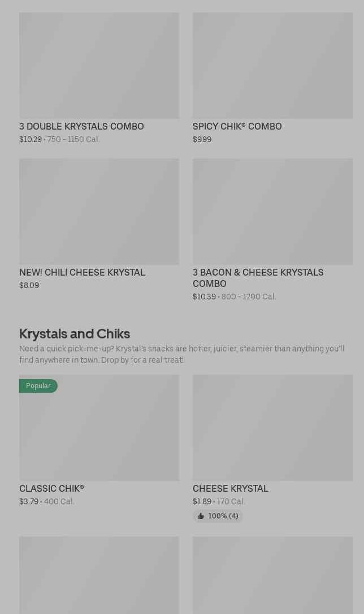Click the CLASSIC CHIK® item name
The image size is (364, 614).
[x=51, y=489]
